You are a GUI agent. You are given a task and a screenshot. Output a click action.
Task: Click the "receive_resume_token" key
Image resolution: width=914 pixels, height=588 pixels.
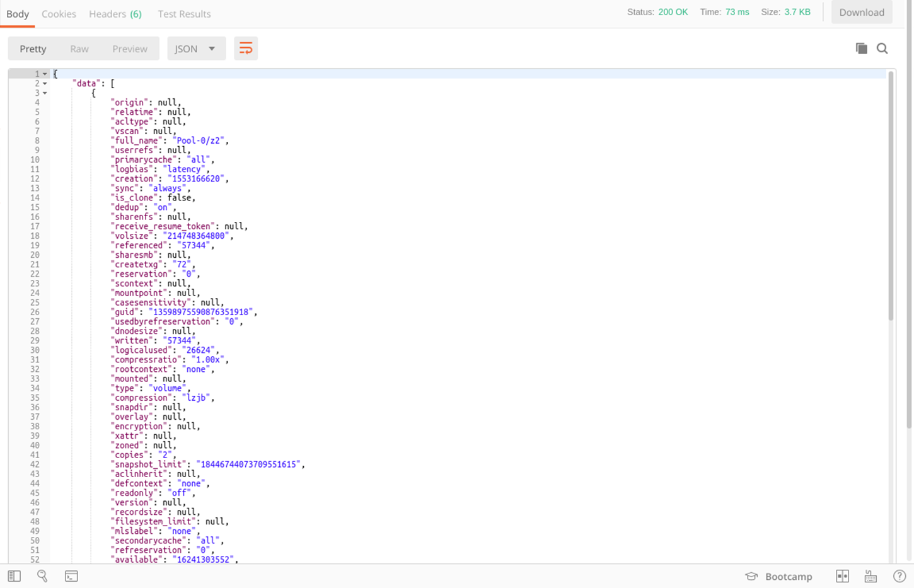click(163, 226)
